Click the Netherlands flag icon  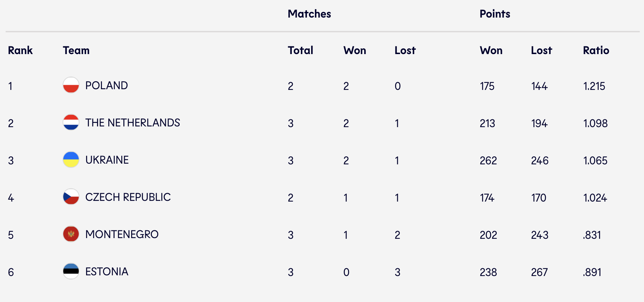71,123
